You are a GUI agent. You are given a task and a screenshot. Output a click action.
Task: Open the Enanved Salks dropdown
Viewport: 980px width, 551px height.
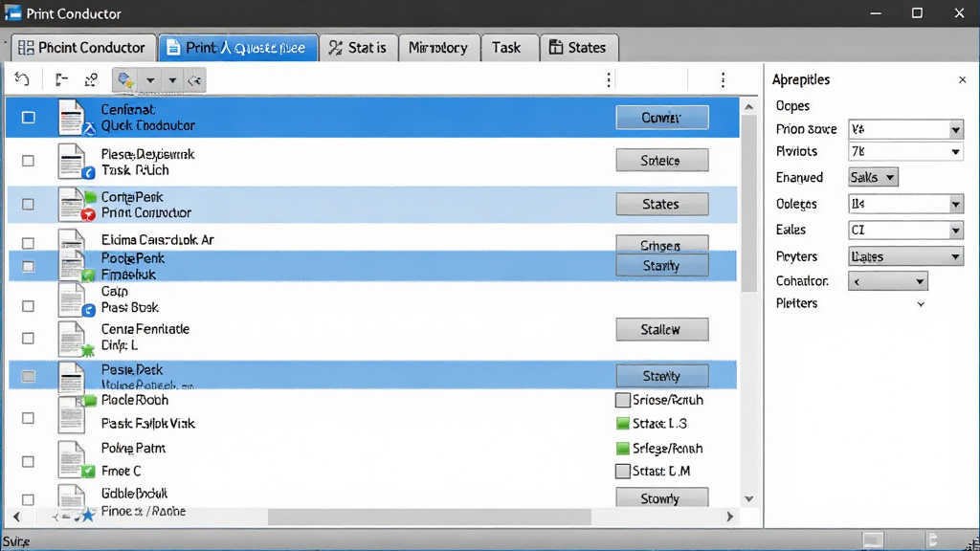(873, 177)
